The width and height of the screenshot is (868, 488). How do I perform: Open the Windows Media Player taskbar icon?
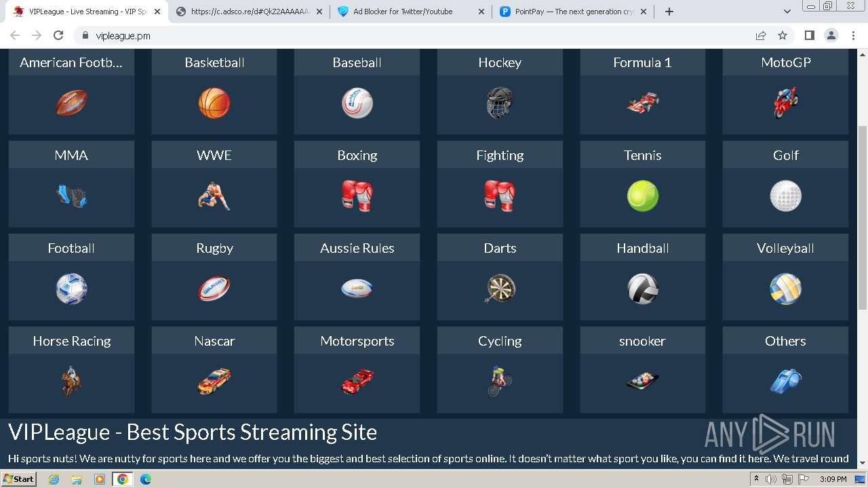(x=100, y=479)
